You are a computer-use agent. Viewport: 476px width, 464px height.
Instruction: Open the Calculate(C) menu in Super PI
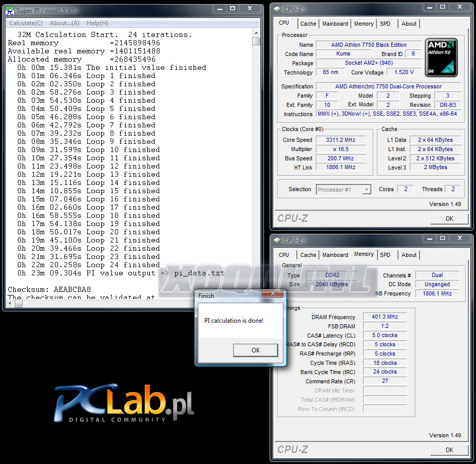(26, 23)
